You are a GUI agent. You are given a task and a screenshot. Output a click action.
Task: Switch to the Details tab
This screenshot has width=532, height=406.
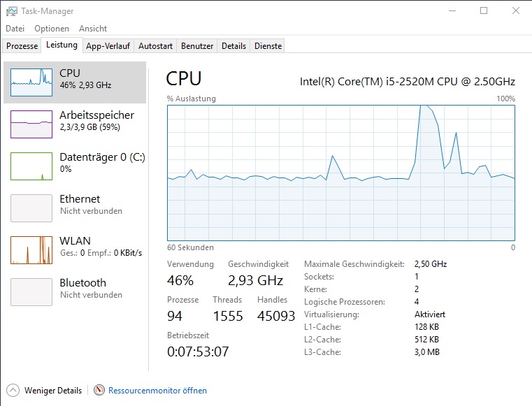(x=233, y=46)
